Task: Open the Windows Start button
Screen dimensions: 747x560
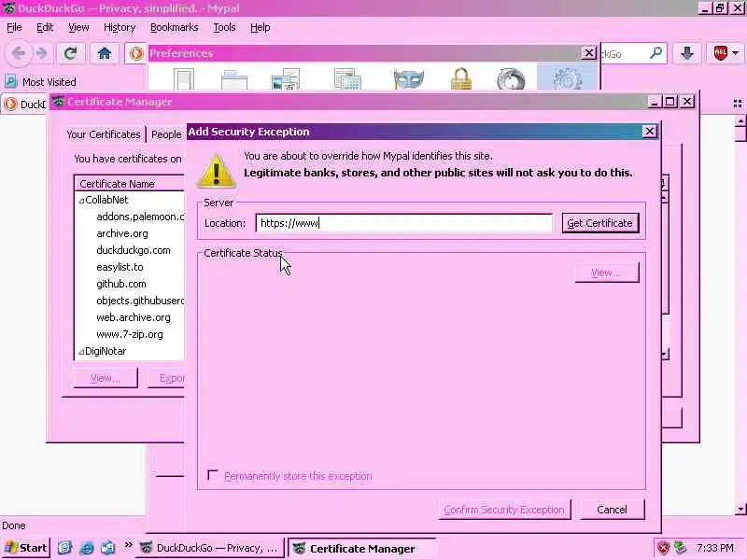Action: coord(26,548)
